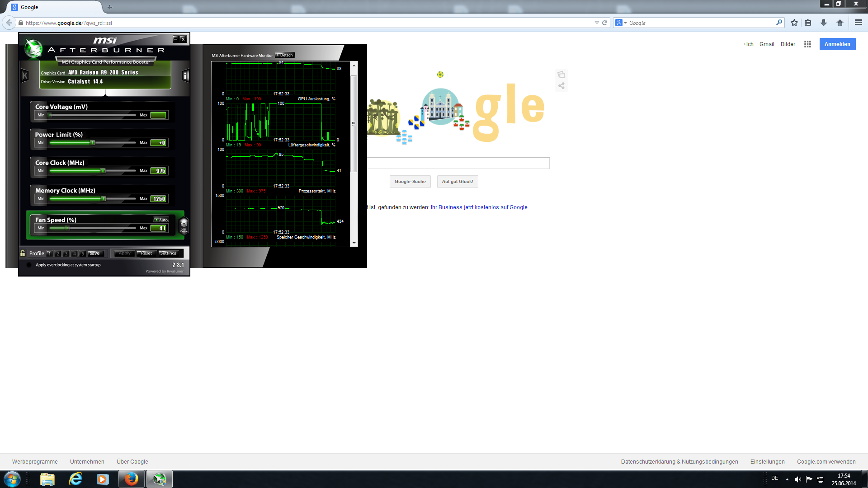Toggle fan speed Auto mode

(x=161, y=220)
